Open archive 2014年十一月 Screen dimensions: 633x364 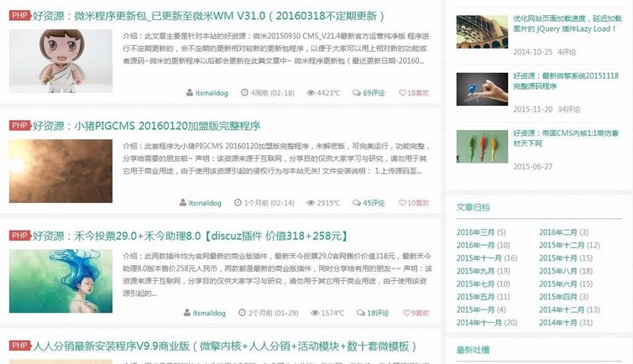(x=479, y=322)
